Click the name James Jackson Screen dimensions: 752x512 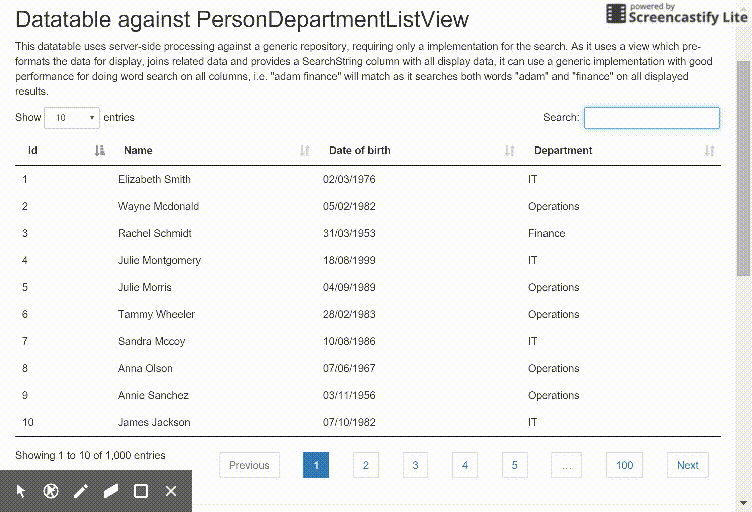pyautogui.click(x=154, y=422)
